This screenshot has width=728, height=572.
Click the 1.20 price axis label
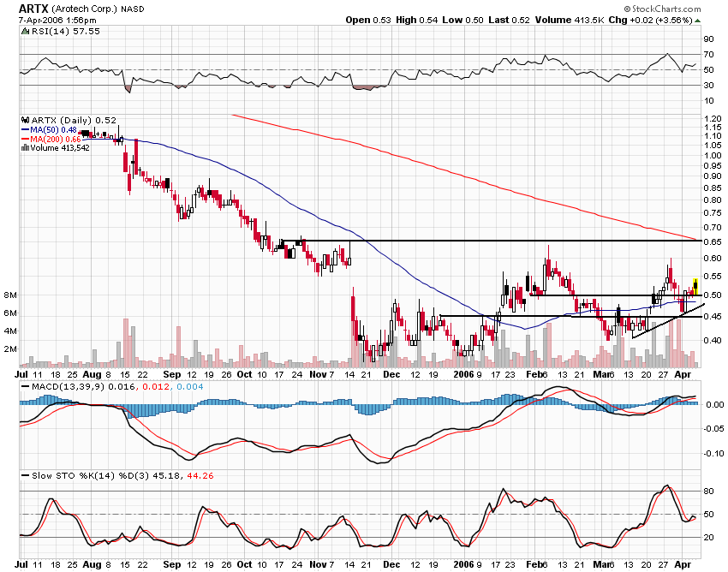(713, 119)
